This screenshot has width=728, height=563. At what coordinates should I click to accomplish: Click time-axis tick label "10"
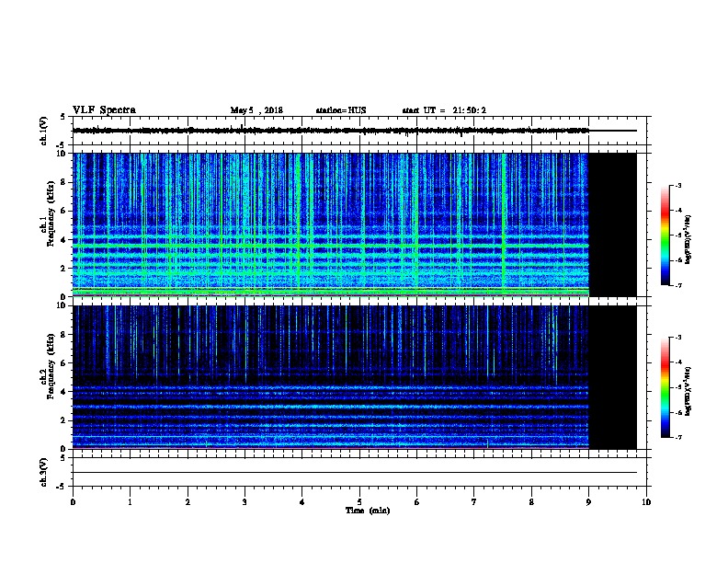646,501
